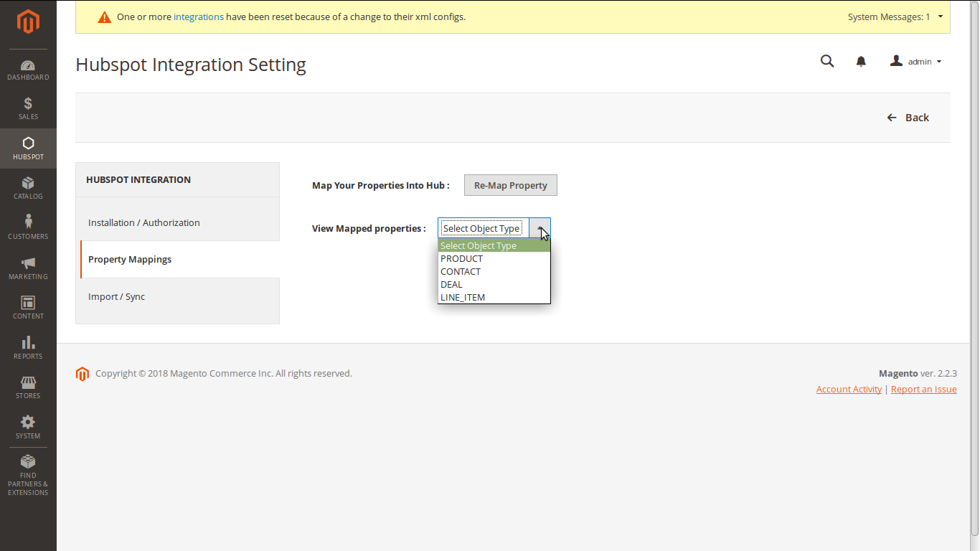Click System Messages: 1 text
Image resolution: width=980 pixels, height=551 pixels.
coord(889,17)
